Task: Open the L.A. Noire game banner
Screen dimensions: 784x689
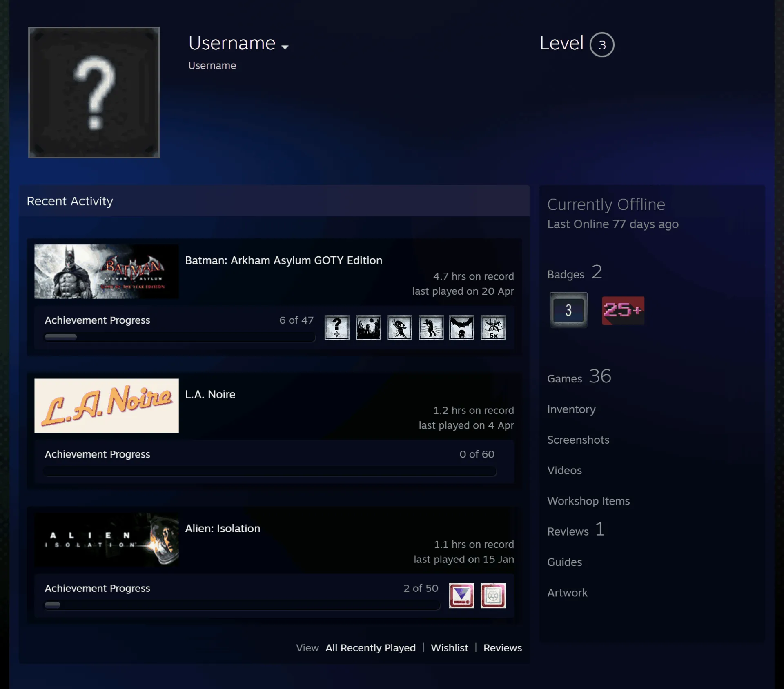Action: tap(107, 405)
